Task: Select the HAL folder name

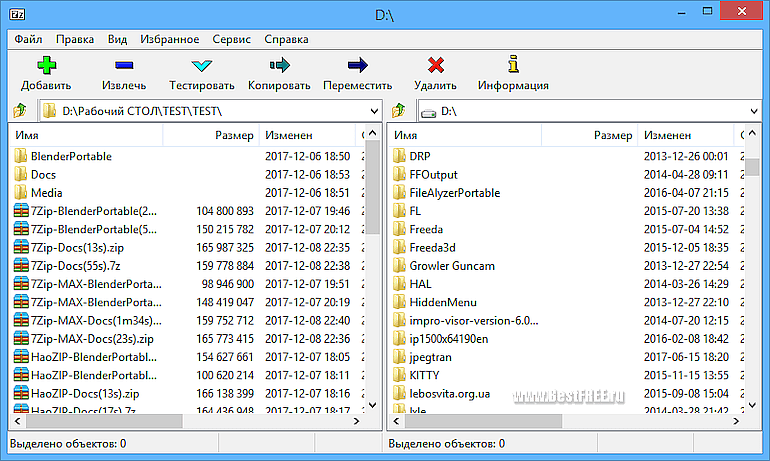Action: [420, 284]
